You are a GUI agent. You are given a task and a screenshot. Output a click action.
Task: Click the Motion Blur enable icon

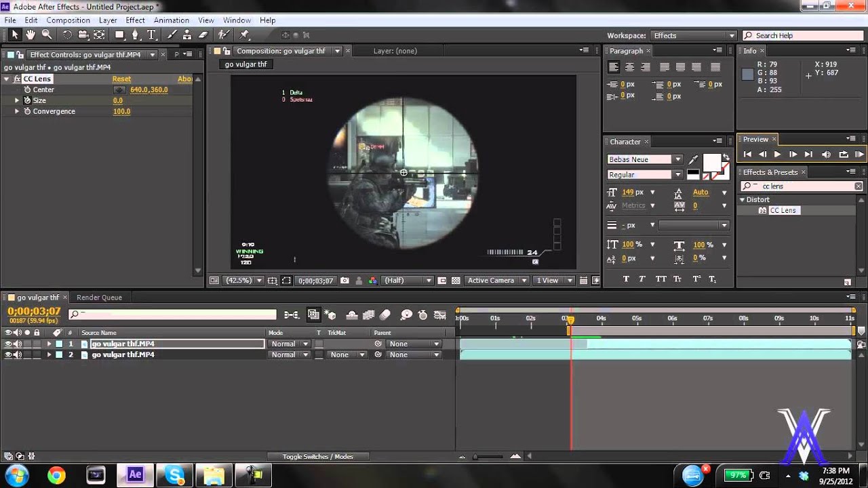(x=385, y=314)
